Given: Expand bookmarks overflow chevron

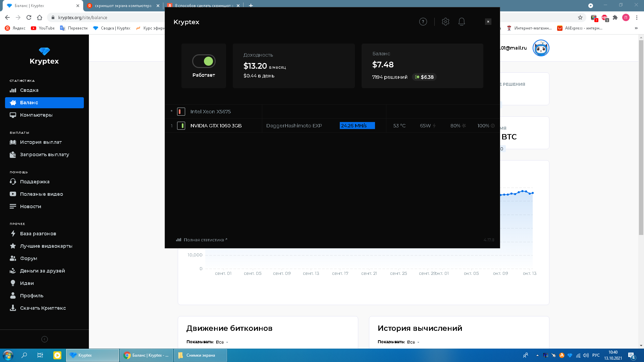Looking at the screenshot, I should point(636,28).
